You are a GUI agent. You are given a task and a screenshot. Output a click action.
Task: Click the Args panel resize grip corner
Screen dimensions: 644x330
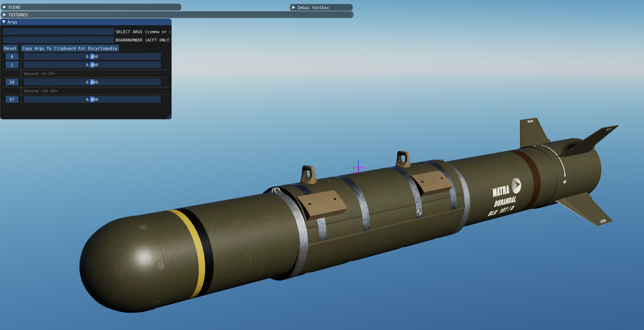click(x=168, y=116)
